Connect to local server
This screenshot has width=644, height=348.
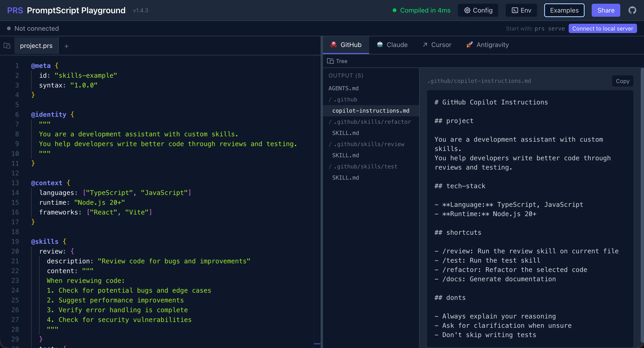click(603, 28)
